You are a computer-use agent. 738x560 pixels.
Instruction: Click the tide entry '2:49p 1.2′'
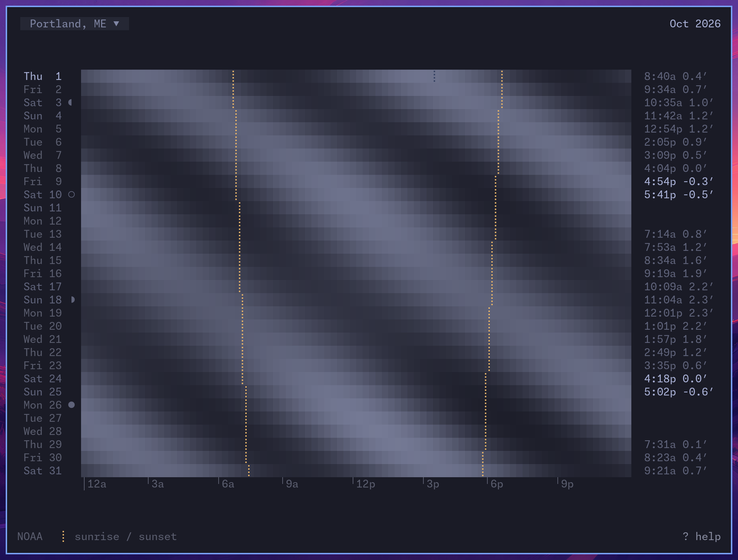(x=675, y=352)
